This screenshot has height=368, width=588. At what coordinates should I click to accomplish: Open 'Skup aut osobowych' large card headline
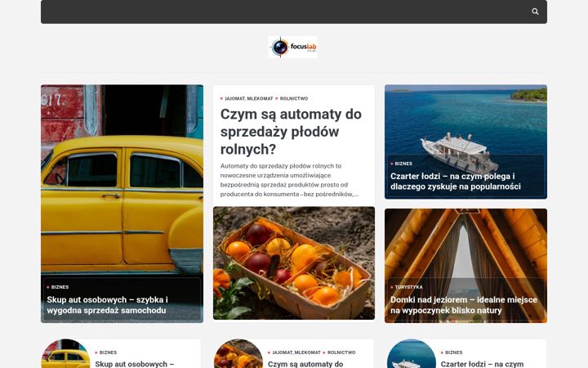click(x=107, y=305)
